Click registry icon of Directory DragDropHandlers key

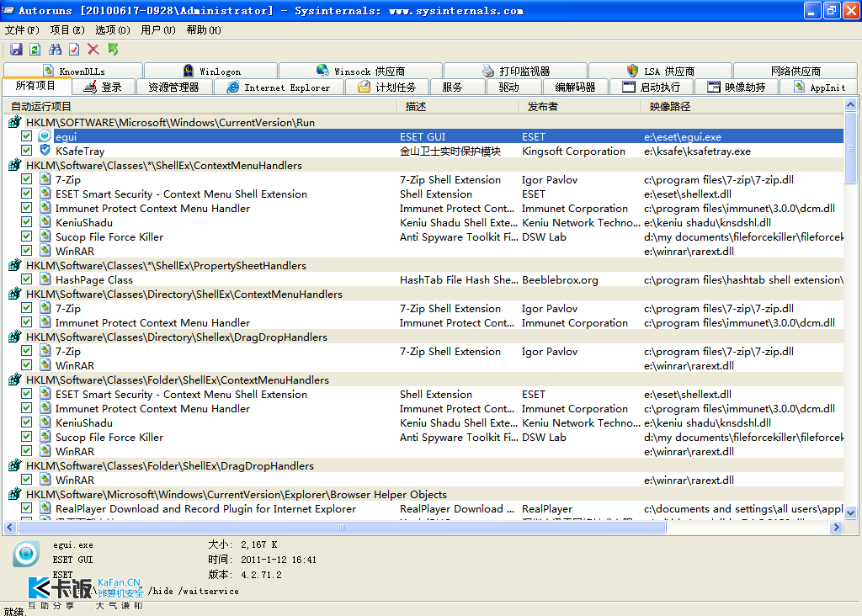(15, 337)
